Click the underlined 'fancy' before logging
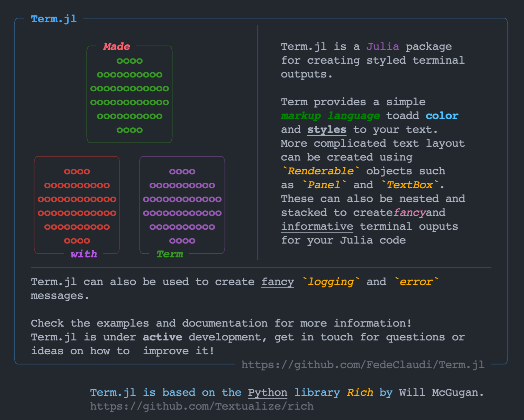This screenshot has width=524, height=420. coord(278,282)
